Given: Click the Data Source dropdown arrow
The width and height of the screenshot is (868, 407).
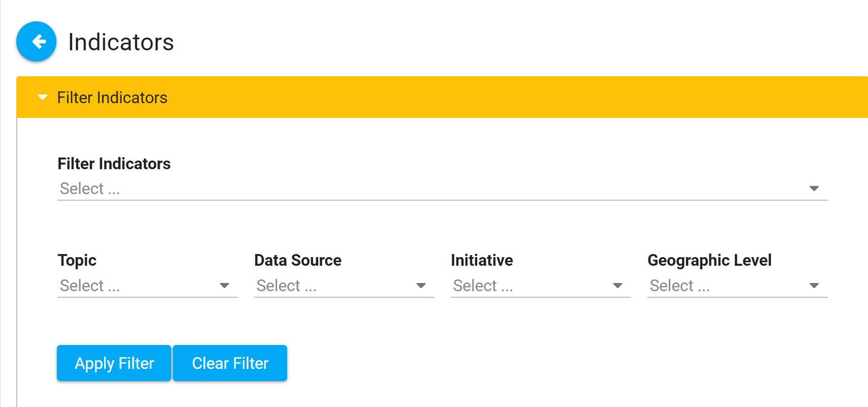Looking at the screenshot, I should point(421,286).
